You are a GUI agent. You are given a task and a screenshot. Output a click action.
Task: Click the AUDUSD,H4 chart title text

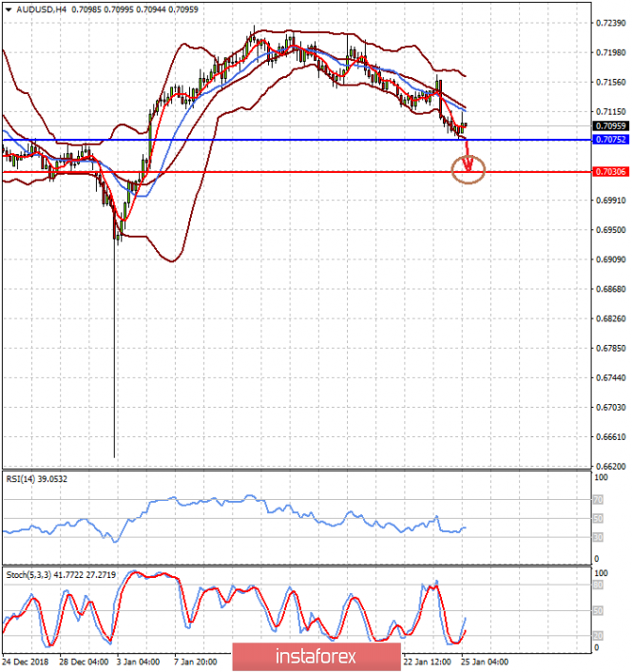click(x=35, y=8)
